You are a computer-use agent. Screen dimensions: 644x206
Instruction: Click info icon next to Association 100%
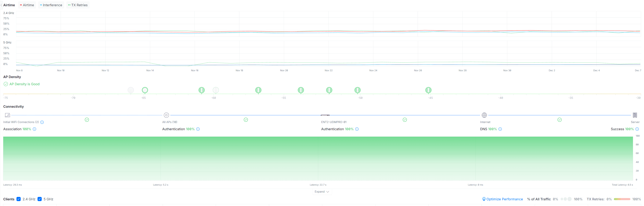click(34, 129)
